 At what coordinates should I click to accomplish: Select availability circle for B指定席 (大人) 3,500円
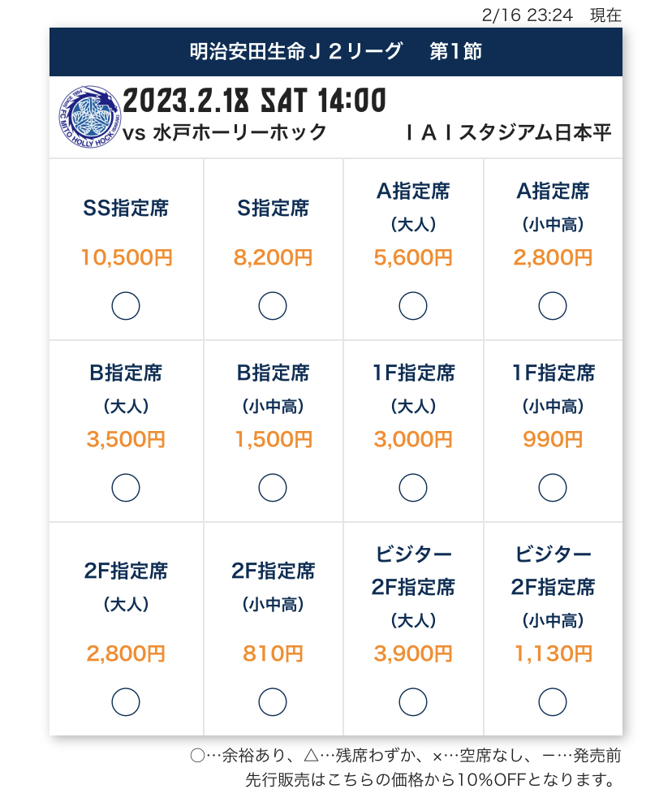(x=126, y=487)
